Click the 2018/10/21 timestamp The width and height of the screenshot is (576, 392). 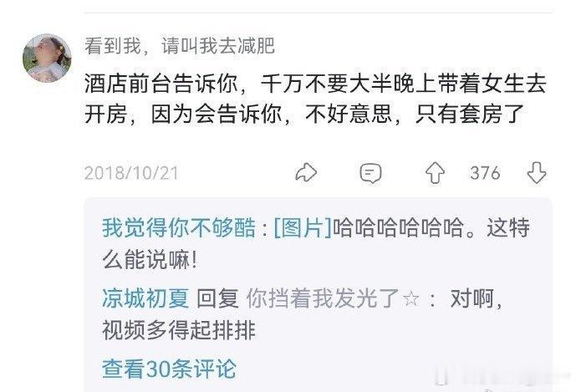point(131,173)
